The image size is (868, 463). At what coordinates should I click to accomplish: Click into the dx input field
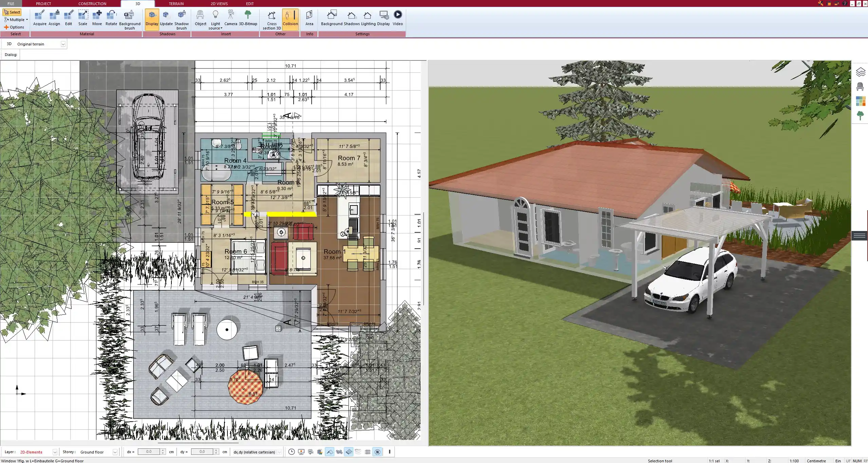[x=149, y=452]
